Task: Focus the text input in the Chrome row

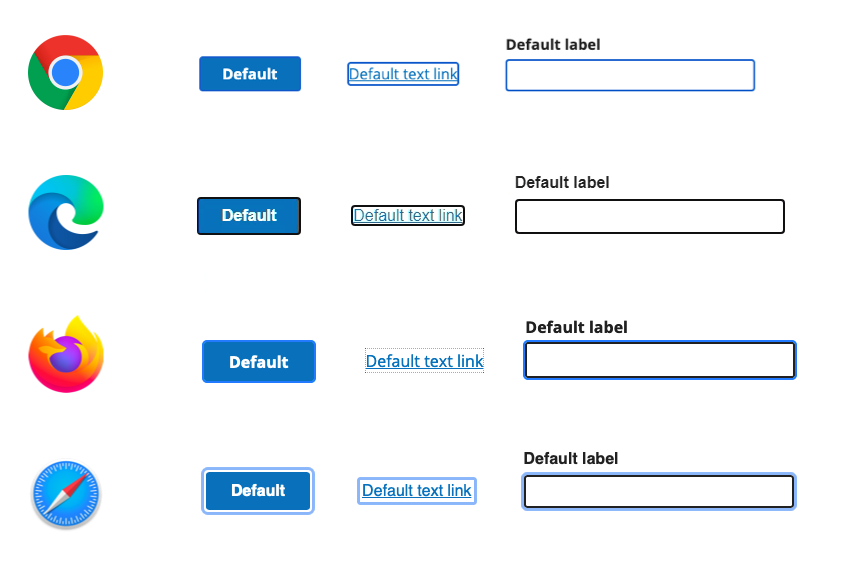Action: [x=630, y=76]
